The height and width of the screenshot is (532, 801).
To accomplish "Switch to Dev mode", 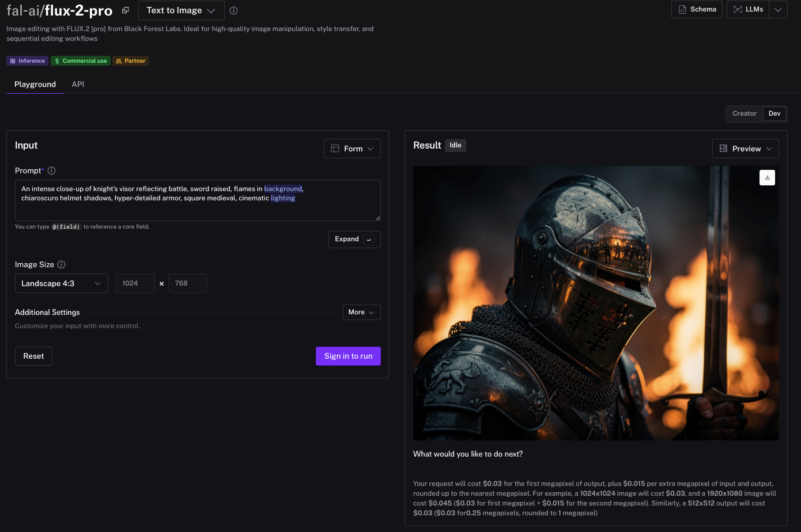I will tap(774, 113).
